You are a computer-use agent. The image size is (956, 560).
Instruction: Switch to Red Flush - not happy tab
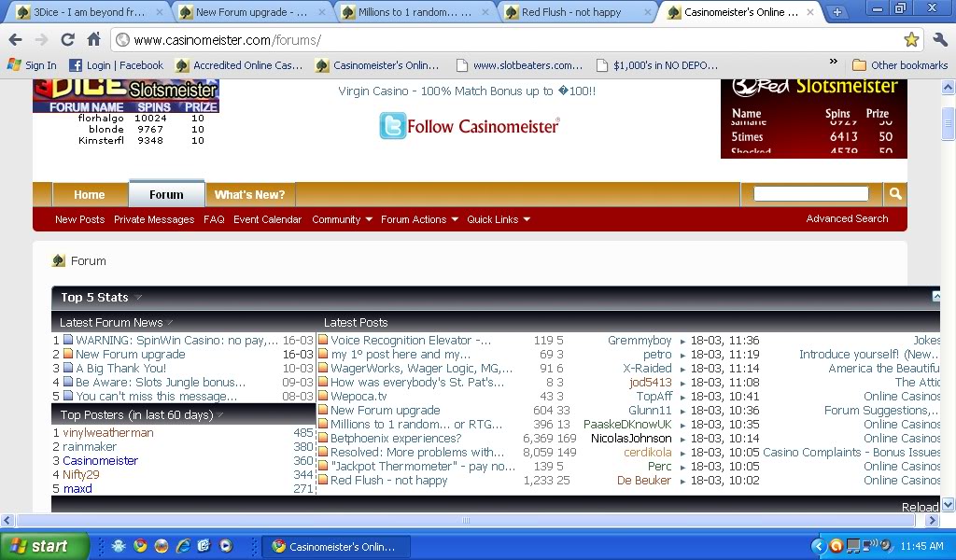[x=577, y=12]
